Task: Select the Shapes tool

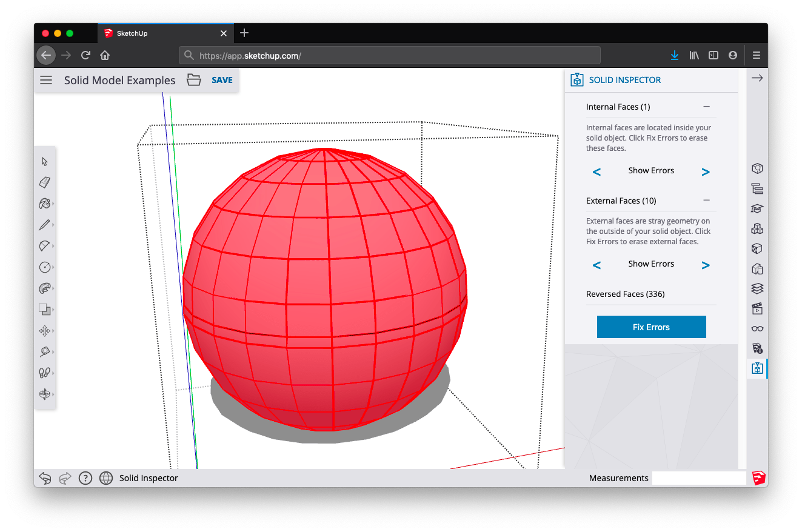Action: point(44,267)
